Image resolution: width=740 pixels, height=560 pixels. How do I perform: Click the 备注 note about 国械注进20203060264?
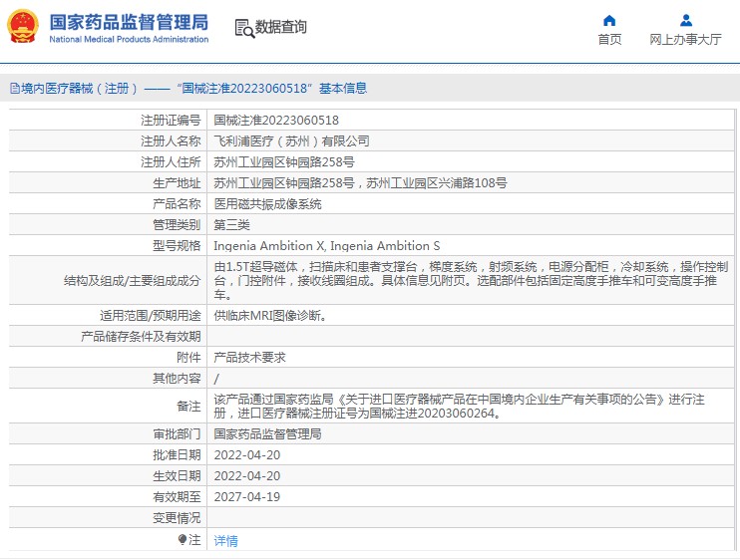pyautogui.click(x=459, y=407)
